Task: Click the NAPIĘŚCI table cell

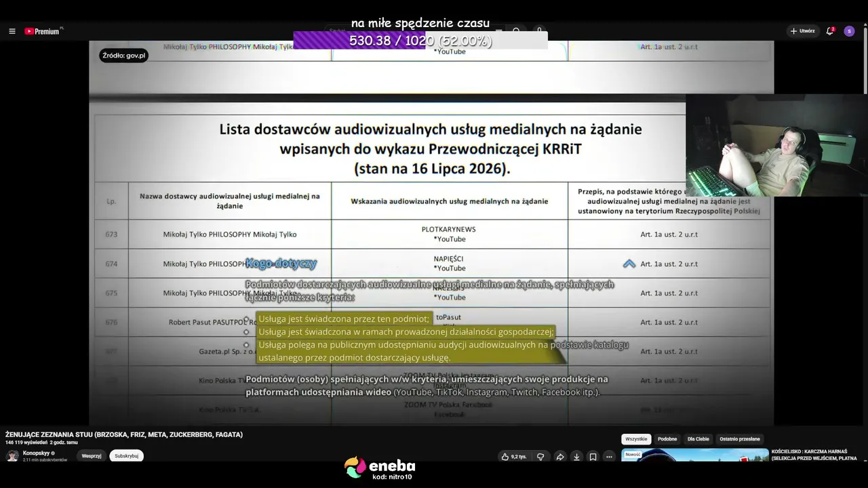Action: click(x=450, y=264)
